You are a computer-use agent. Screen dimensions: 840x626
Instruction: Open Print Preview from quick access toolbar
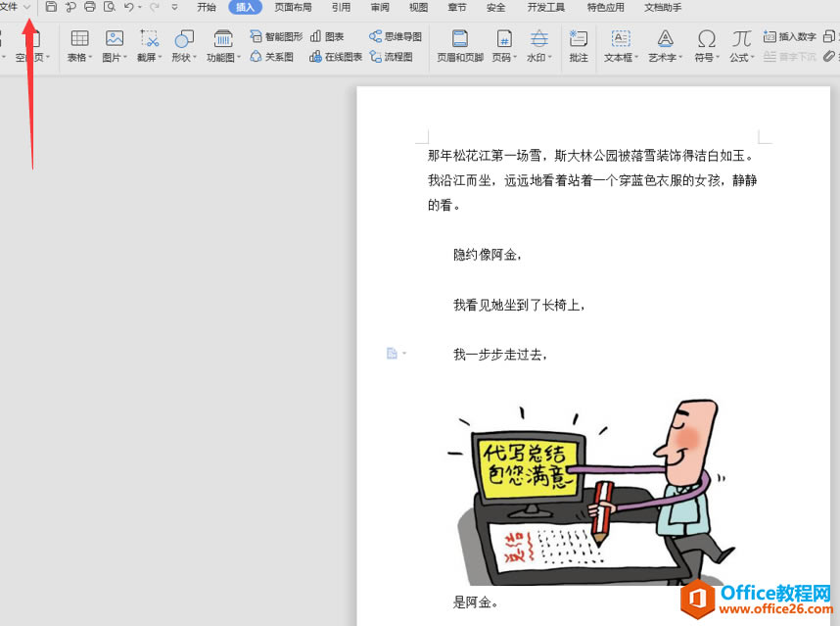click(x=110, y=7)
